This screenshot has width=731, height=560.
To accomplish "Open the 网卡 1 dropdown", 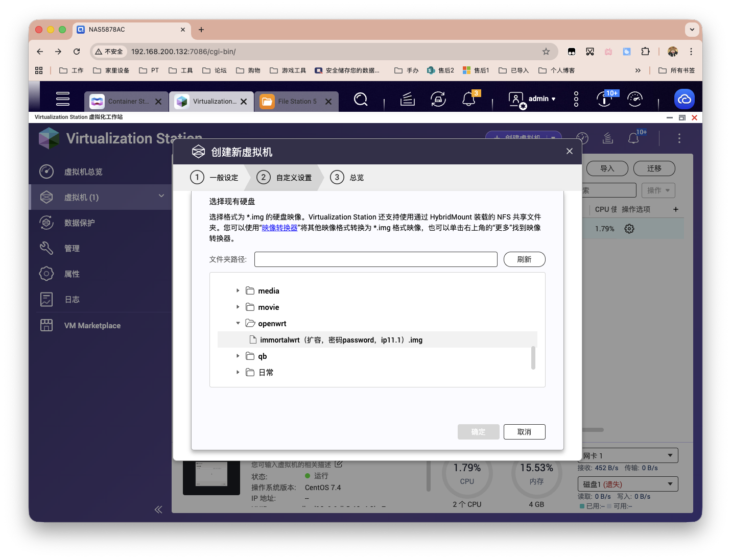I will coord(627,455).
